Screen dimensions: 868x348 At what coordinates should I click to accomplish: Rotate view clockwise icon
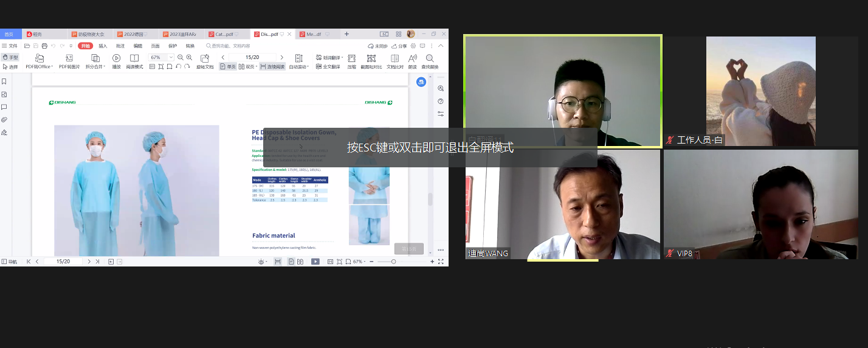tap(187, 66)
